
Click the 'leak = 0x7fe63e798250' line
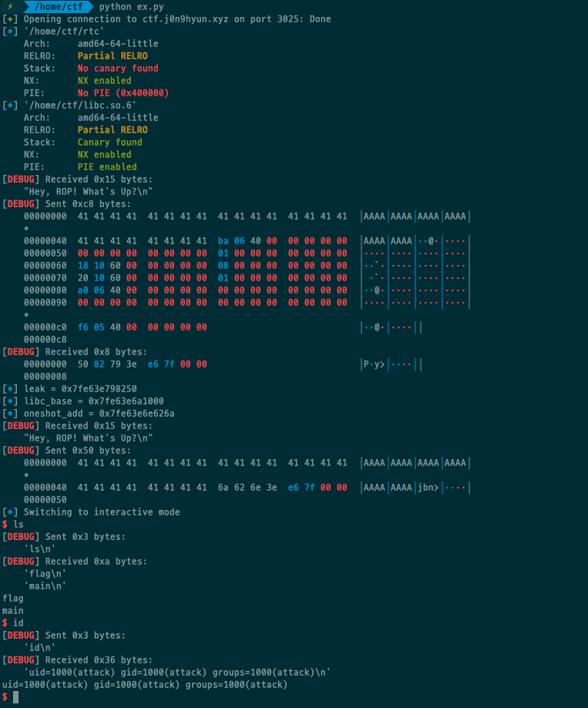click(x=69, y=389)
